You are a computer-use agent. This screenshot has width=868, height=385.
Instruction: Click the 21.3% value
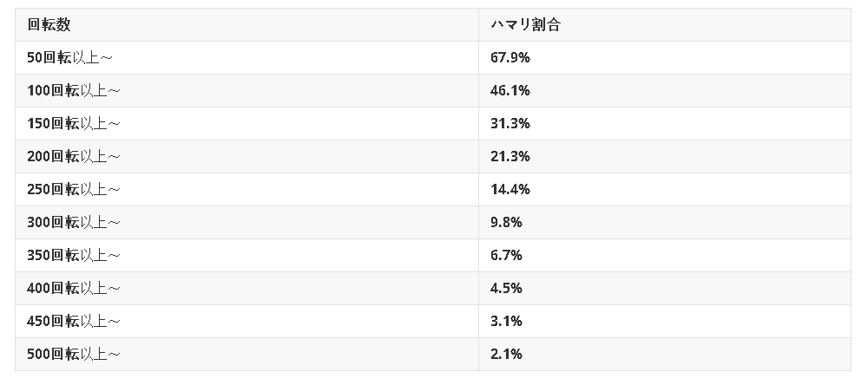tap(510, 156)
